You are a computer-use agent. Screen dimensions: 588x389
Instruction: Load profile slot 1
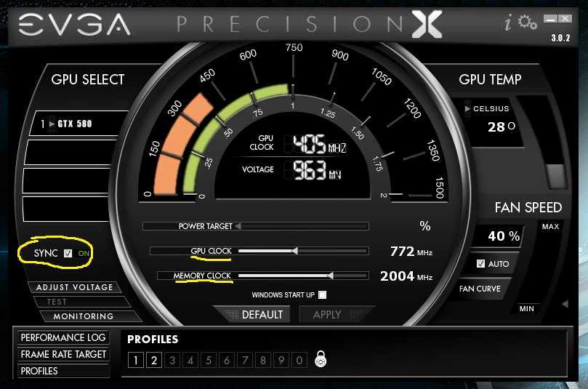136,360
